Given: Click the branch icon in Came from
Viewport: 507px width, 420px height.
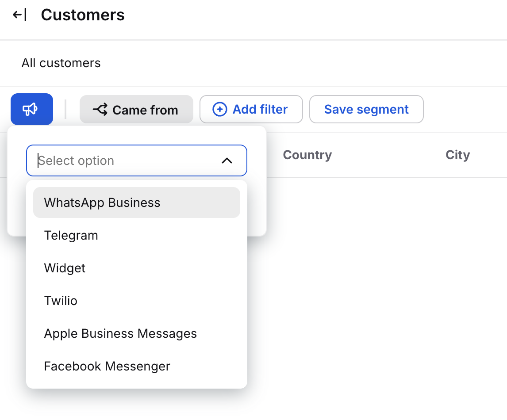Looking at the screenshot, I should pos(100,110).
